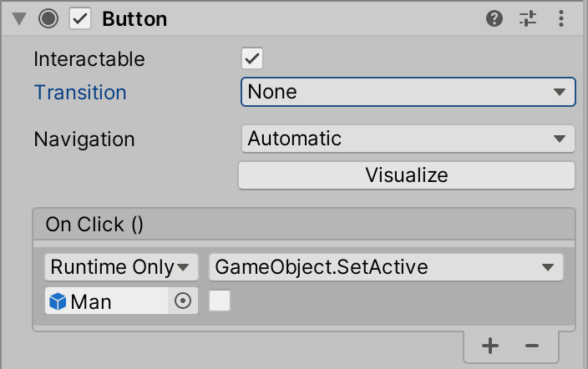Click the blue cube icon beside Man
The width and height of the screenshot is (588, 369).
pos(58,301)
